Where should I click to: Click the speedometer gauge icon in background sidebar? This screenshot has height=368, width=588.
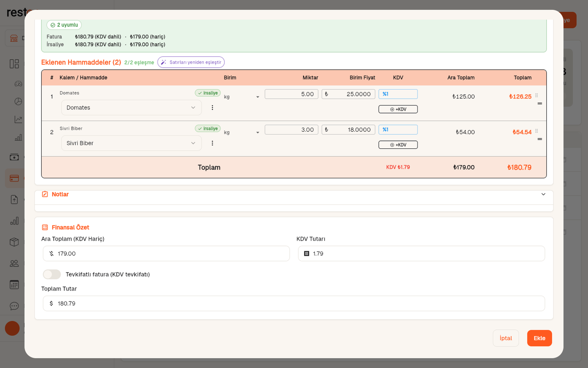point(18,83)
